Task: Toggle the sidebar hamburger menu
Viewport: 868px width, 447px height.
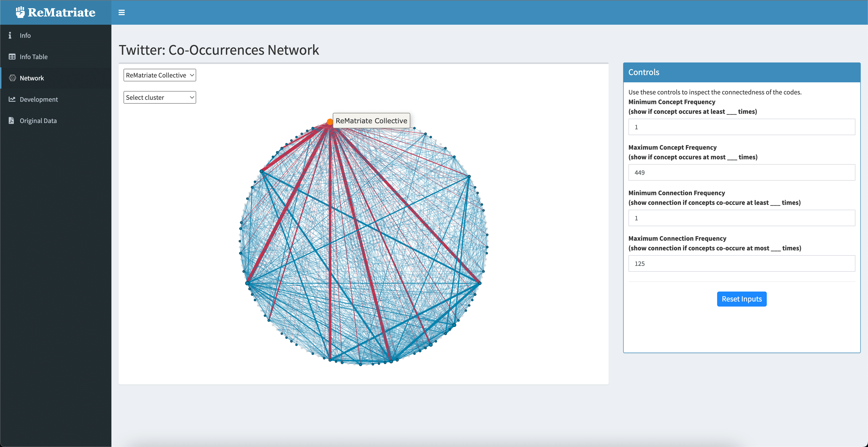Action: click(122, 12)
